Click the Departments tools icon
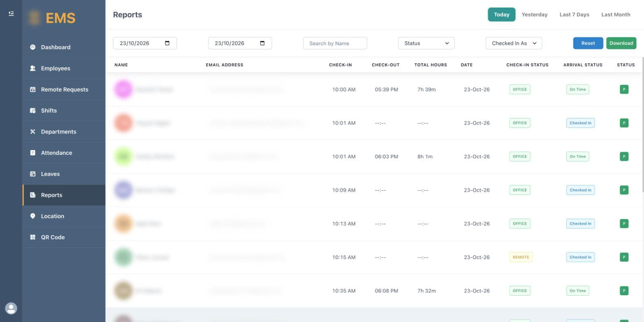The image size is (644, 322). (x=33, y=132)
